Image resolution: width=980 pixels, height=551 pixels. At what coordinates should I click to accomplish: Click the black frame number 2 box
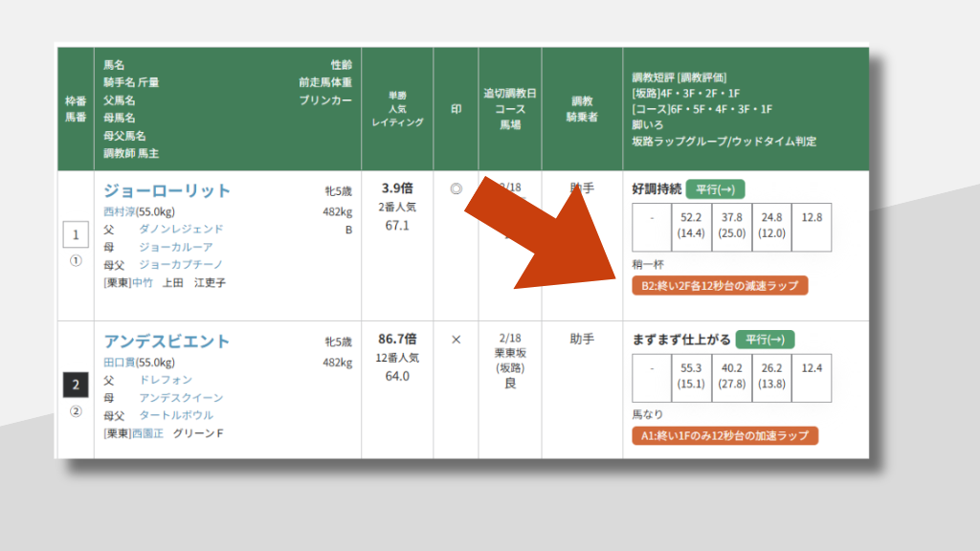click(x=76, y=385)
